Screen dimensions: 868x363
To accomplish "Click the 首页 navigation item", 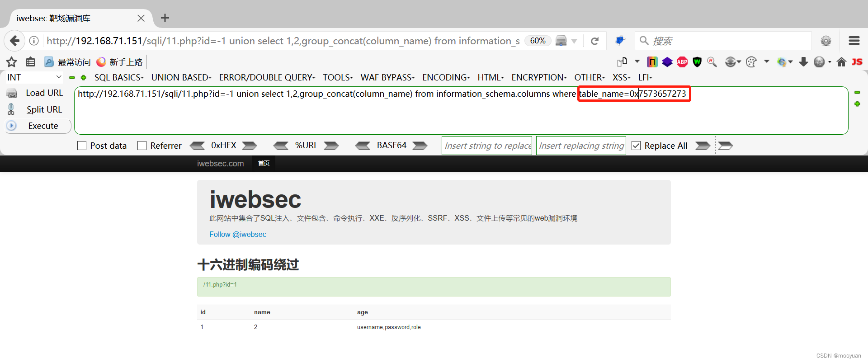I will pyautogui.click(x=264, y=163).
